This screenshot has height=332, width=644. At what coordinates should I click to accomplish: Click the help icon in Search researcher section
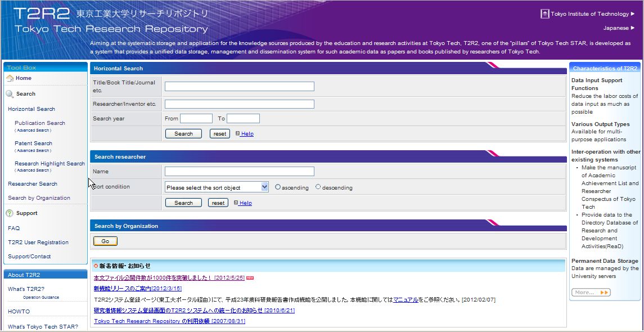pos(236,203)
